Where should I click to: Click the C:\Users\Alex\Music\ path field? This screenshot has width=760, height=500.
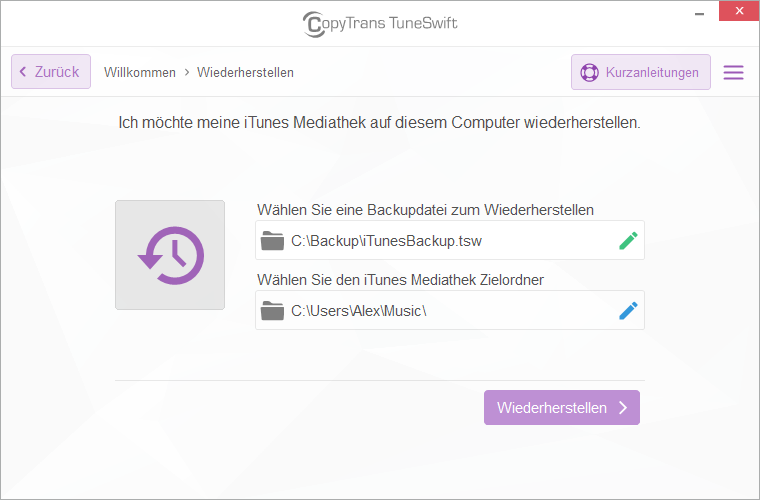450,310
